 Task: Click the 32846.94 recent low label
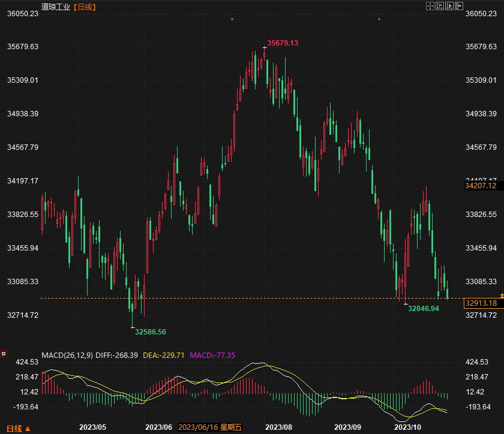[x=424, y=308]
